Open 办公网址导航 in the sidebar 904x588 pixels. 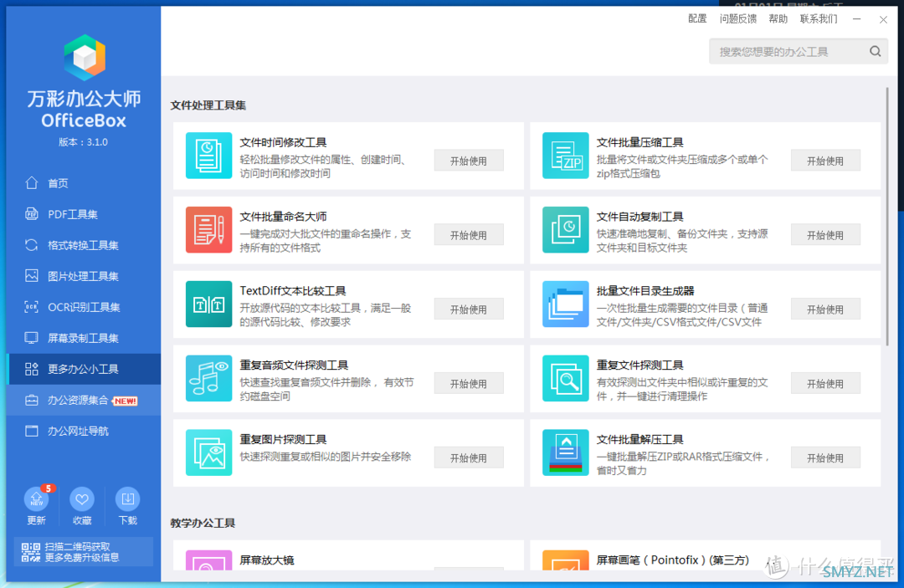(84, 431)
